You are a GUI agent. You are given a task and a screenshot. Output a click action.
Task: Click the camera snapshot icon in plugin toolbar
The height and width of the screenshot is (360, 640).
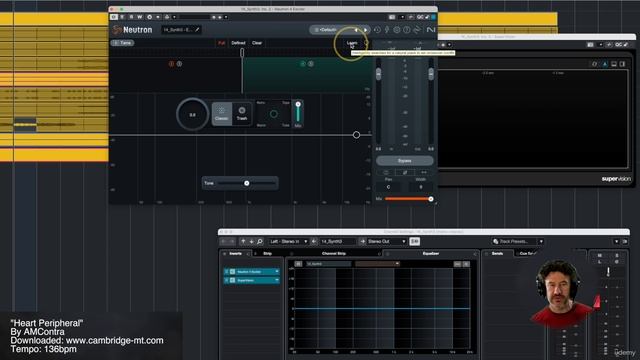click(x=392, y=17)
